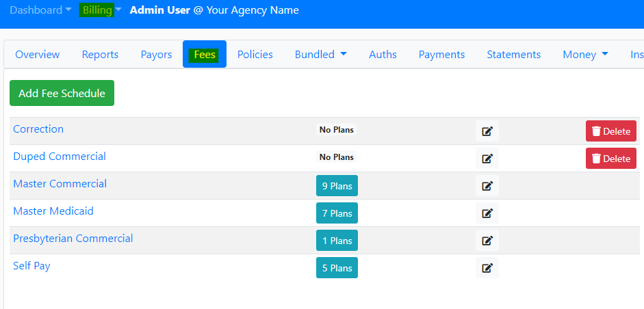Switch to the Reports tab
Image resolution: width=644 pixels, height=309 pixels.
click(x=100, y=54)
